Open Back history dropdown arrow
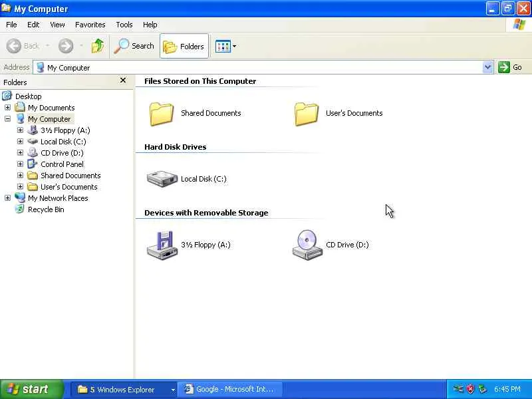532x399 pixels. click(x=48, y=45)
